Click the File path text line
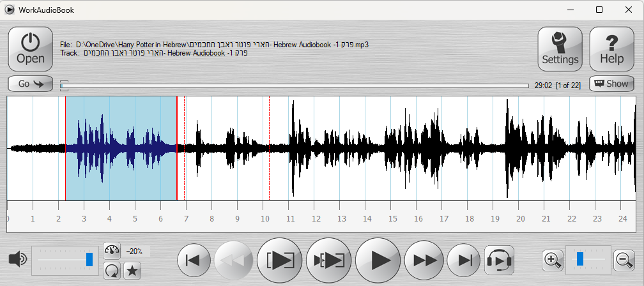This screenshot has width=644, height=286. coord(215,44)
